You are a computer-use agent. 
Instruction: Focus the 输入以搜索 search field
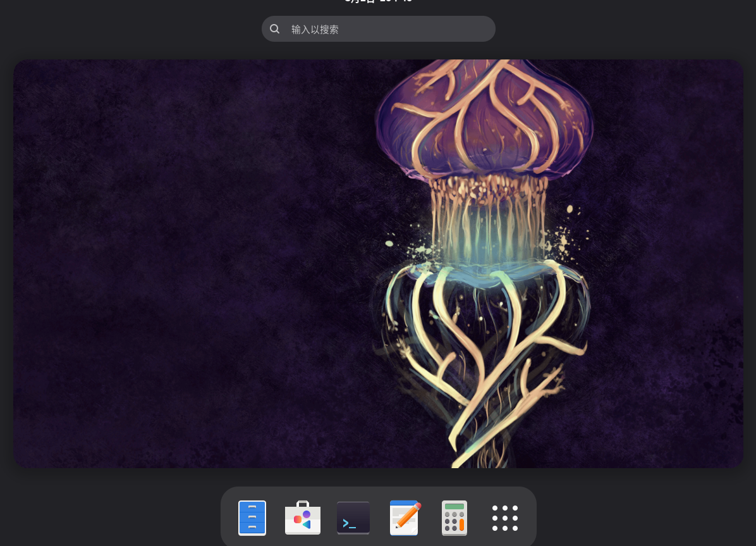(x=379, y=29)
